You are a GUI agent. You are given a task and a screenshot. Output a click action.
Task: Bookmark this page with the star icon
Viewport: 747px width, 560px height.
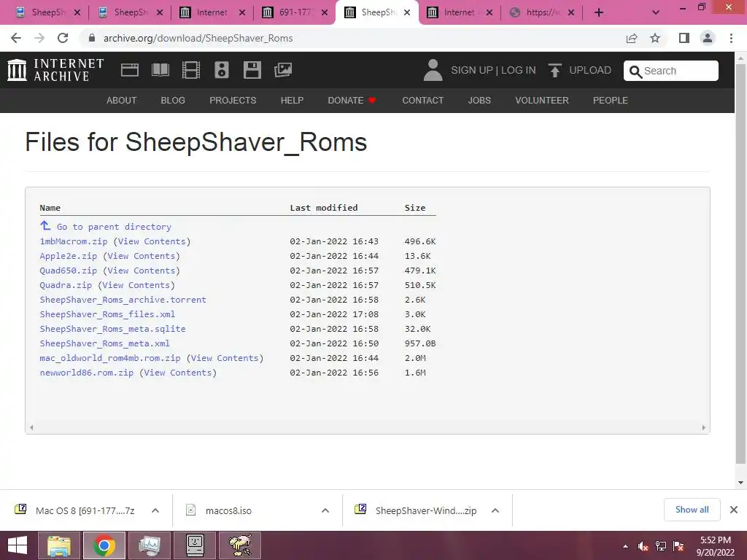[655, 38]
